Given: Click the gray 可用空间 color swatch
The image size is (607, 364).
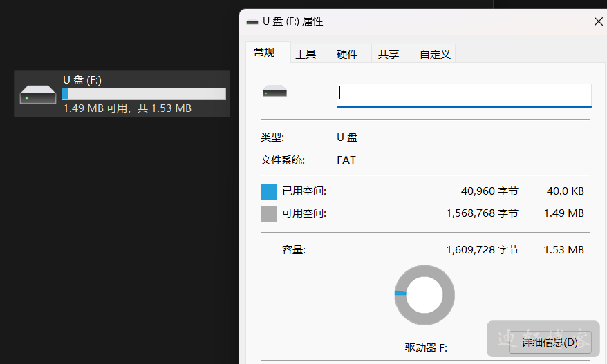Looking at the screenshot, I should pyautogui.click(x=268, y=213).
